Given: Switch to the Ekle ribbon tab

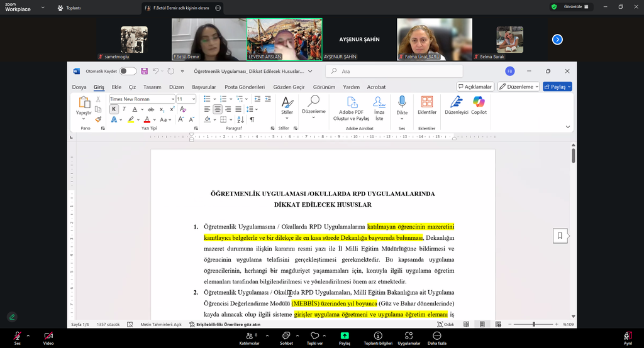Looking at the screenshot, I should [116, 87].
